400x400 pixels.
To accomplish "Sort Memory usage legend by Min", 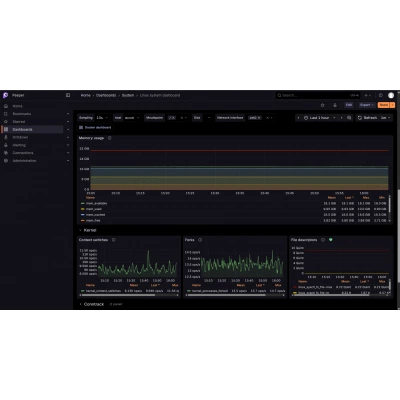I will pyautogui.click(x=382, y=198).
